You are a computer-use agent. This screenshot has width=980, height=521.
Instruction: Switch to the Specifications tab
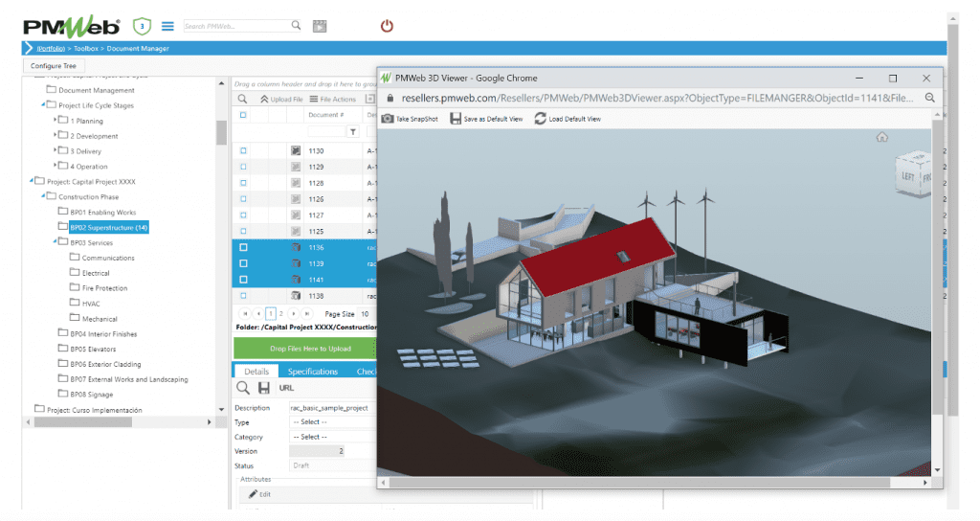pos(313,371)
